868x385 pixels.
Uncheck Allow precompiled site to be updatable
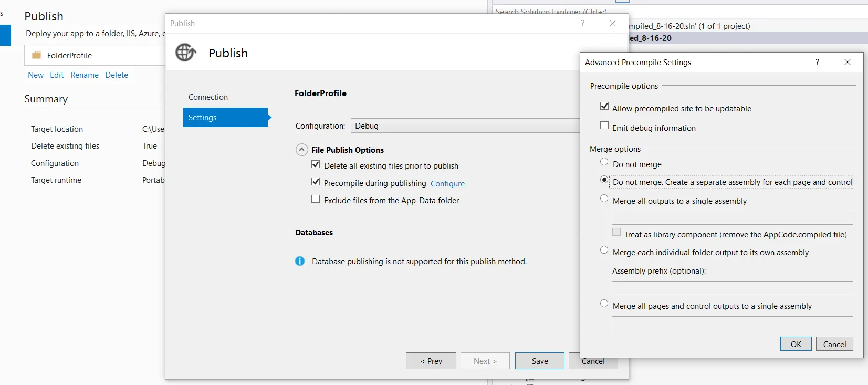(x=604, y=107)
